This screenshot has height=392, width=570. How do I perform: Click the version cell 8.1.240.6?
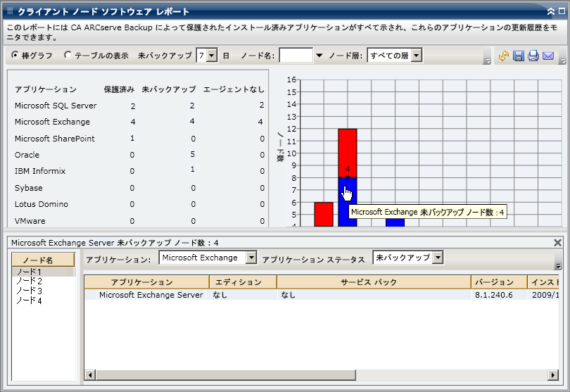point(494,295)
